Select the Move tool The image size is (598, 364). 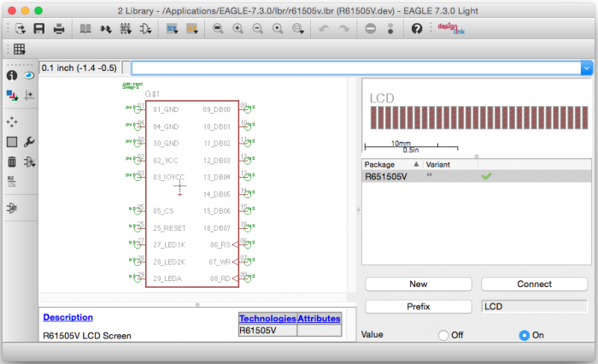(12, 122)
